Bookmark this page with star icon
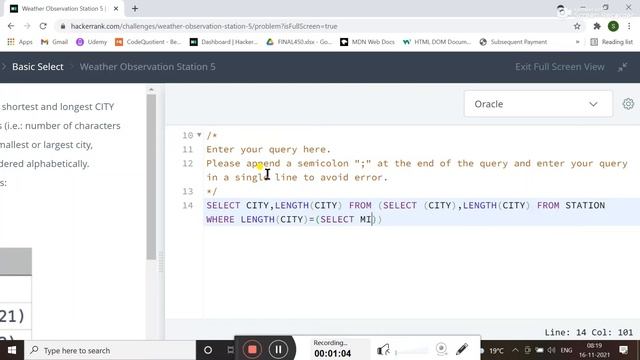Screen dimensions: 640x360 [577, 26]
